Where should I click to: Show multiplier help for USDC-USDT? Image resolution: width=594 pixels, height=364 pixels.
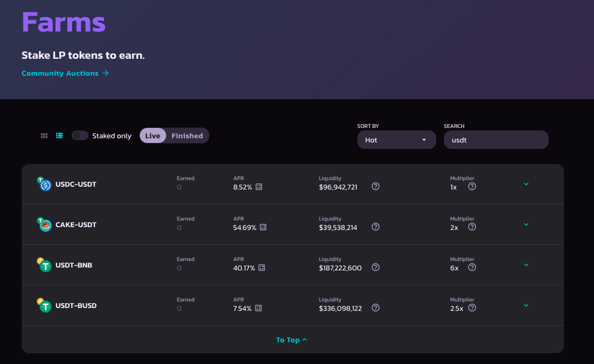point(472,186)
